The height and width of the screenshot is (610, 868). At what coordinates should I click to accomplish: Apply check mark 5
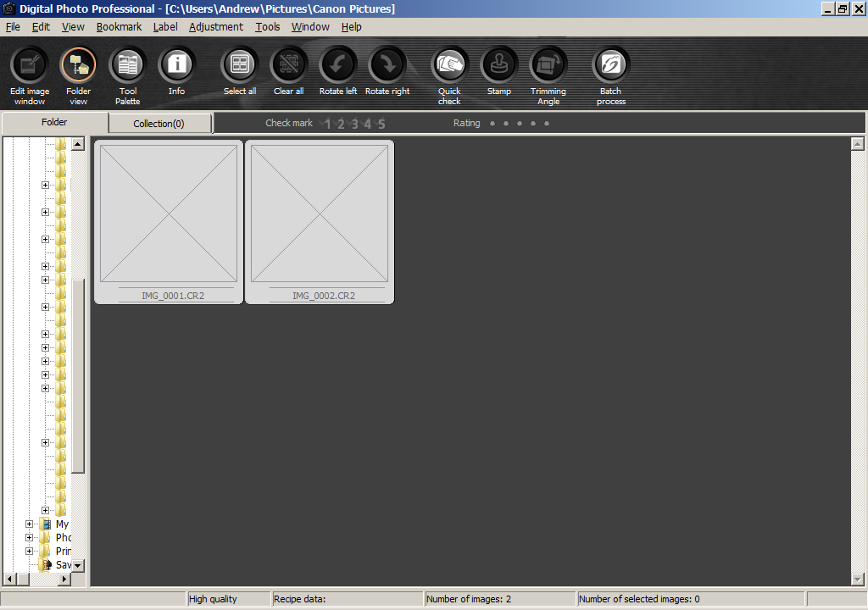click(381, 124)
